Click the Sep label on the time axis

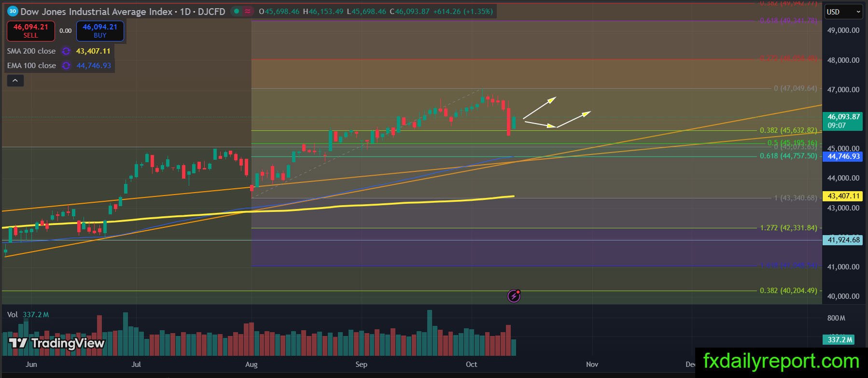pos(361,364)
